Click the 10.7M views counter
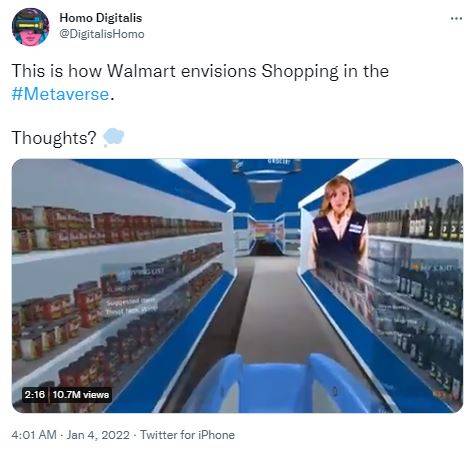This screenshot has width=476, height=454. tap(81, 395)
